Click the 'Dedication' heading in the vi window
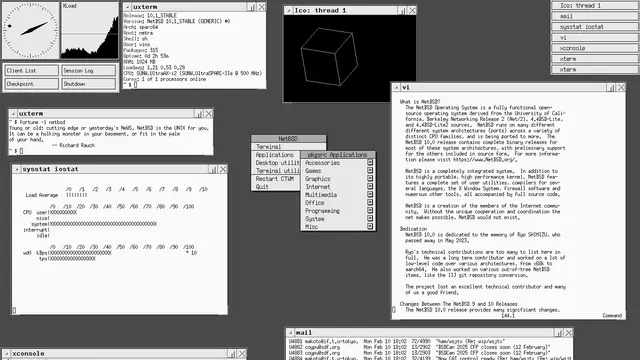 click(x=413, y=229)
